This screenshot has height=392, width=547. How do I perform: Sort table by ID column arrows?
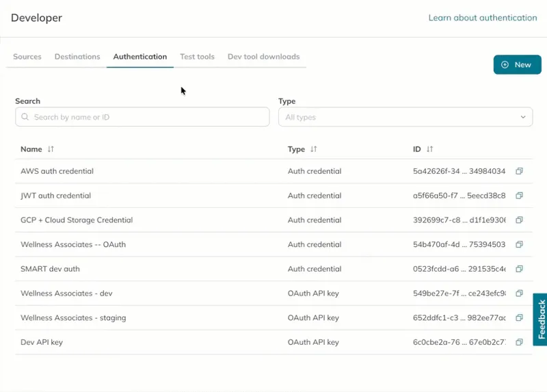[430, 149]
